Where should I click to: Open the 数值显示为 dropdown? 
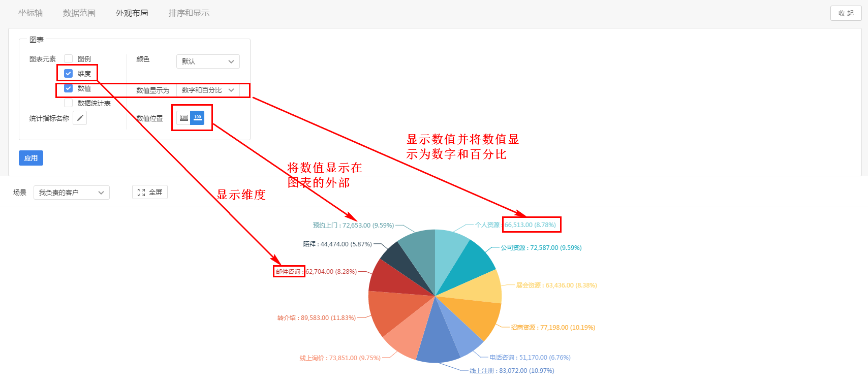click(208, 90)
